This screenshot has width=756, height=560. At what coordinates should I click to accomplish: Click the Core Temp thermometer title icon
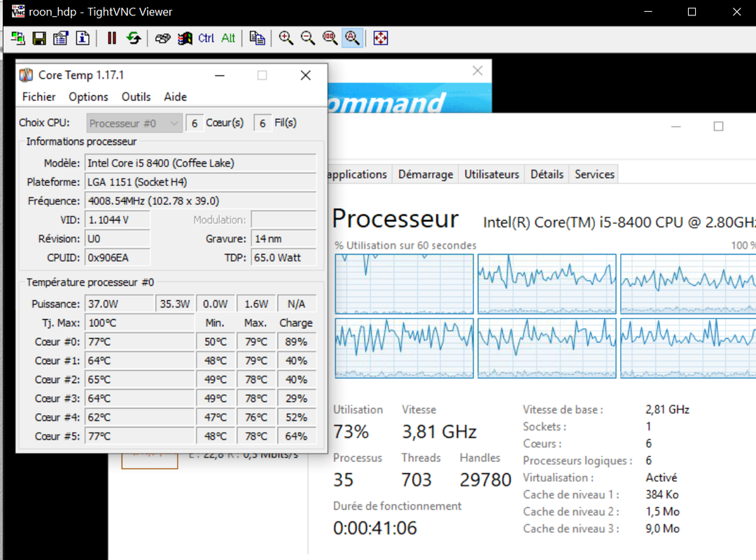click(x=26, y=75)
